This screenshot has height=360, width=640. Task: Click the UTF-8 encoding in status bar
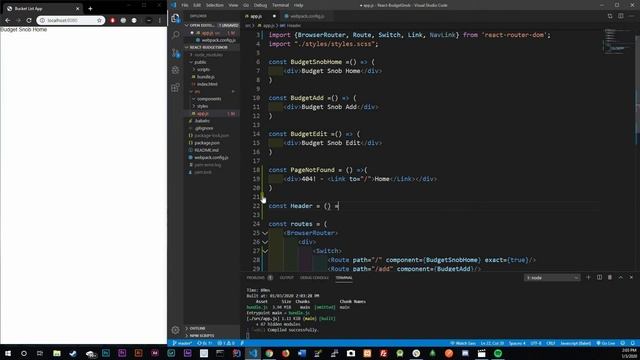tap(536, 343)
